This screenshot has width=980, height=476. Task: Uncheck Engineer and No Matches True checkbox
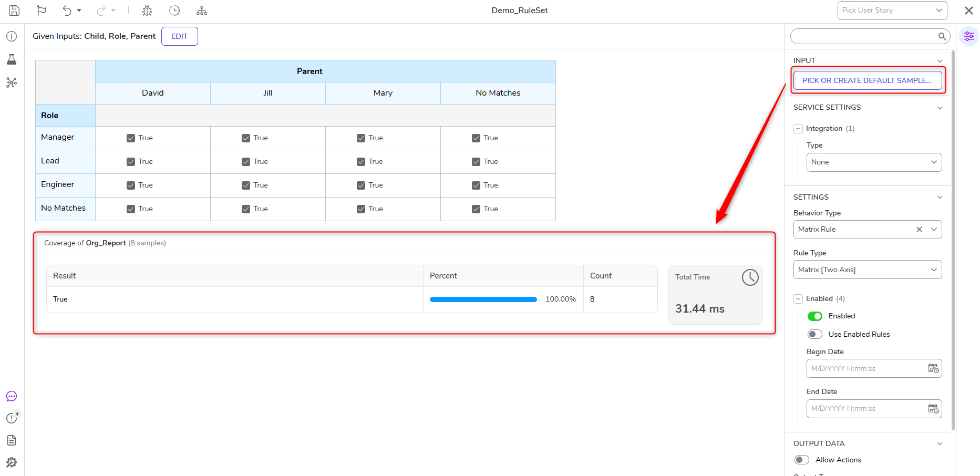pyautogui.click(x=476, y=185)
